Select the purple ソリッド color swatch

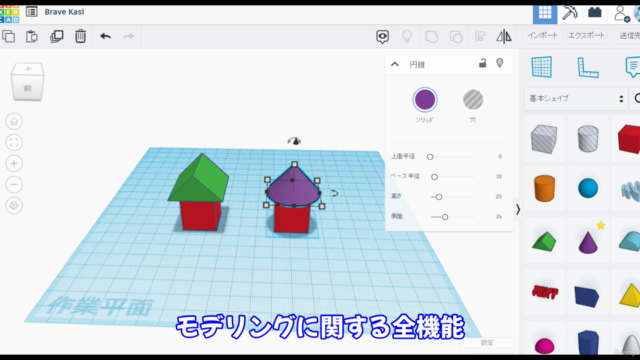425,100
